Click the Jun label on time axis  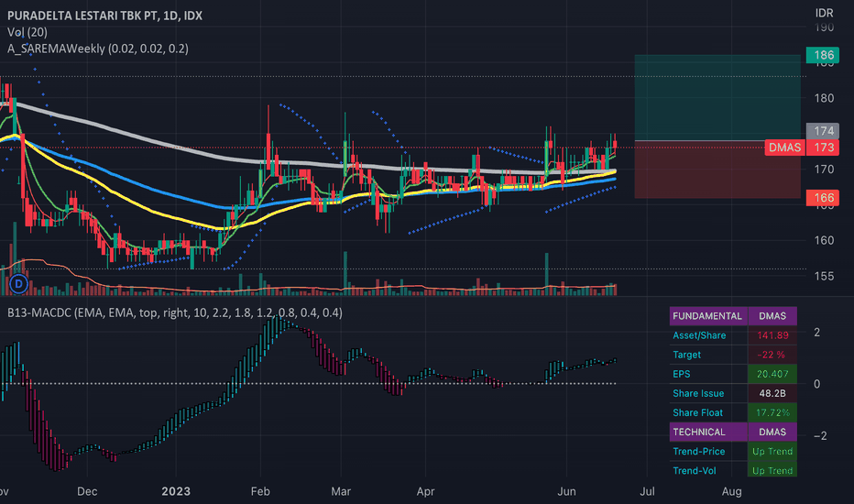(x=566, y=491)
